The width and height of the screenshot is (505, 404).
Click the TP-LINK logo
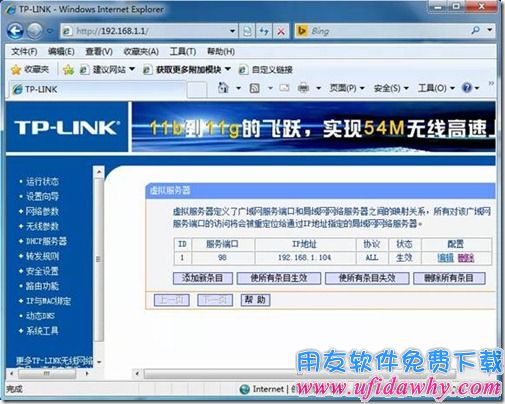click(x=67, y=128)
